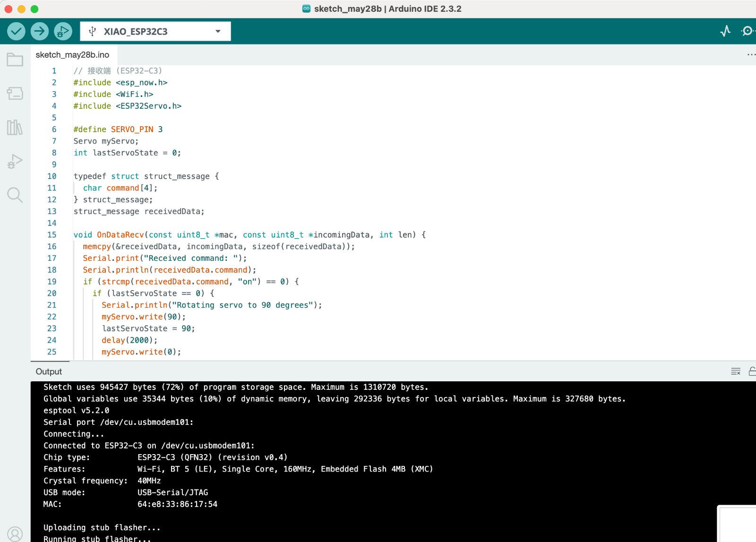The image size is (756, 542).
Task: Click line number 6 in the gutter
Action: pos(54,129)
